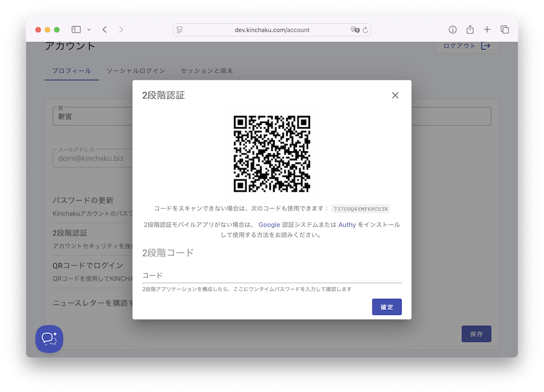The width and height of the screenshot is (544, 392).
Task: Select the backup code 737COQ4YMF6PCU3R
Action: point(361,209)
